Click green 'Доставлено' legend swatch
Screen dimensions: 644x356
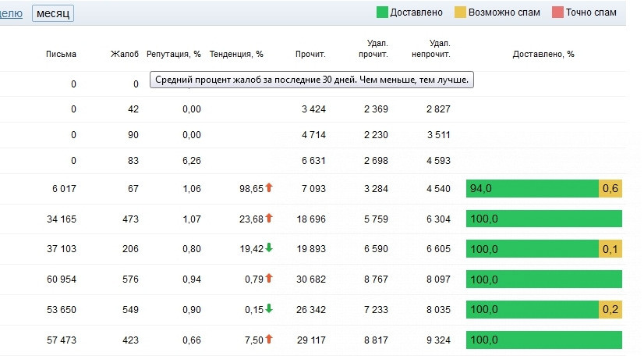click(382, 12)
